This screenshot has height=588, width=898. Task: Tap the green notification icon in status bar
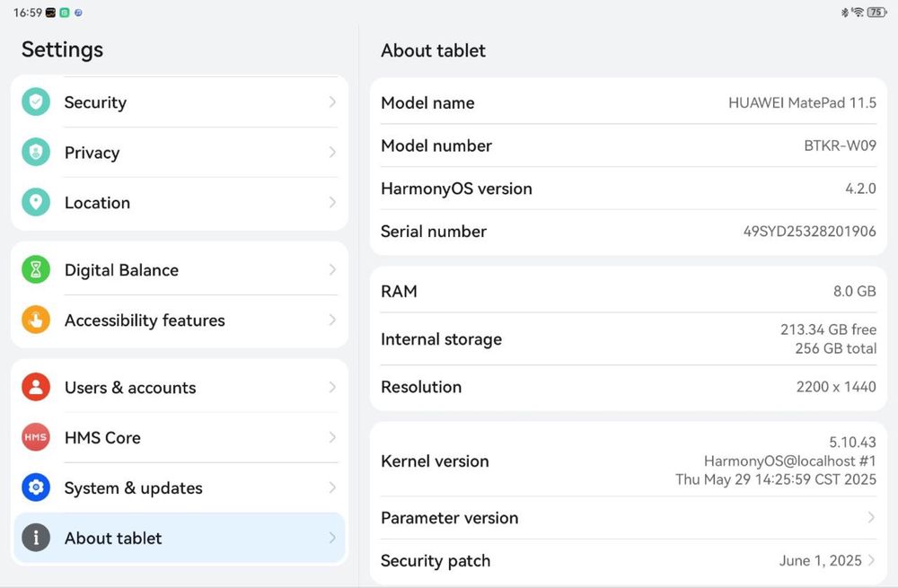tap(65, 13)
